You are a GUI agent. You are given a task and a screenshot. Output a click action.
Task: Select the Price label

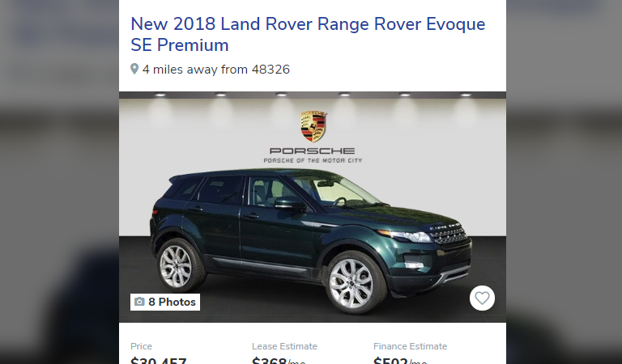click(x=141, y=346)
